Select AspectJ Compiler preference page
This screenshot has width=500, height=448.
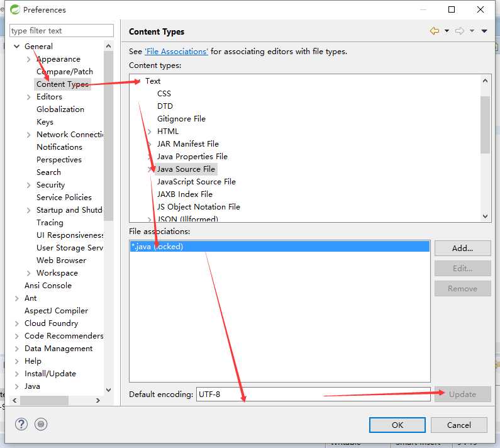pyautogui.click(x=56, y=311)
